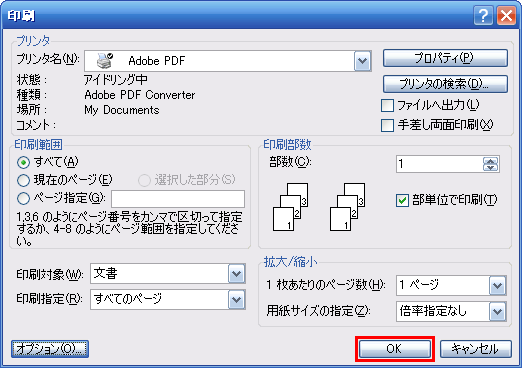Select the 現在のページ(E) radio button
This screenshot has width=522, height=368.
coord(23,181)
